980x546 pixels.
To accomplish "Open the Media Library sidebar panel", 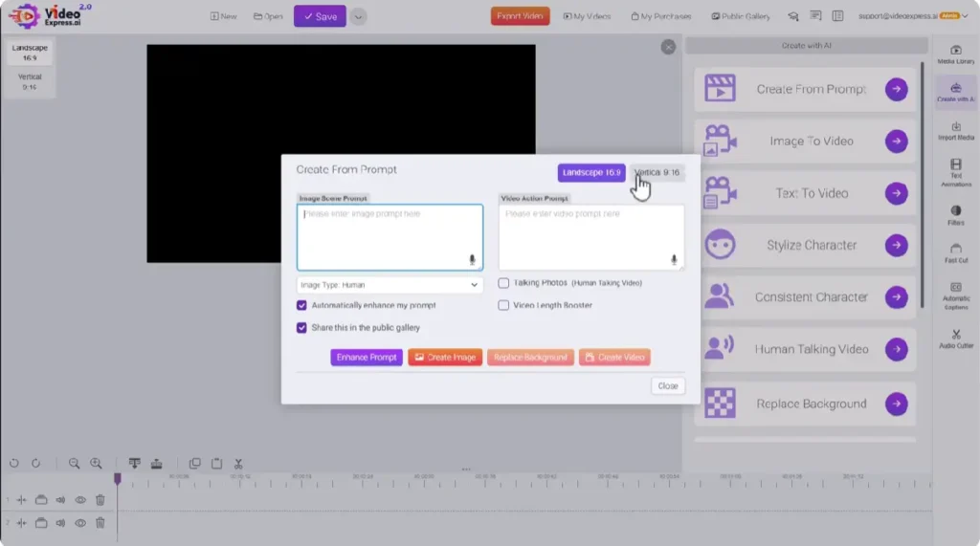I will (x=955, y=54).
